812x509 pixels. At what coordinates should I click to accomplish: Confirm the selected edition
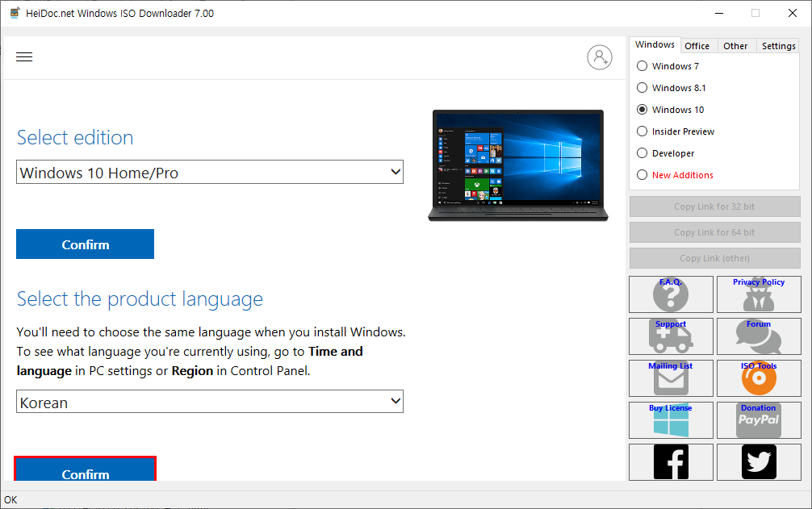(x=85, y=244)
